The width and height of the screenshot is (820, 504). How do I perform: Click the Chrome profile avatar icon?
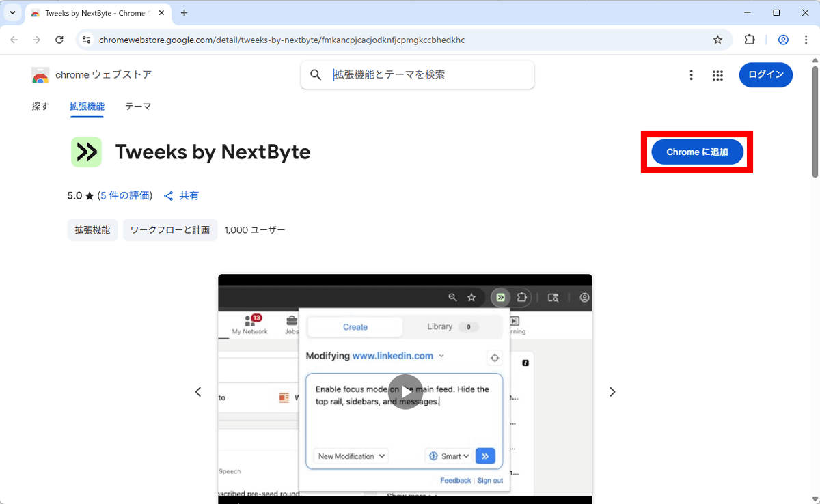783,40
